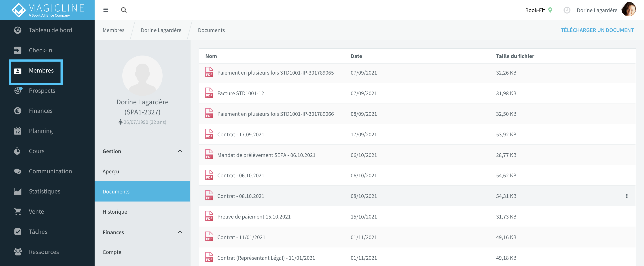Collapse the Gestion section chevron

pos(180,151)
